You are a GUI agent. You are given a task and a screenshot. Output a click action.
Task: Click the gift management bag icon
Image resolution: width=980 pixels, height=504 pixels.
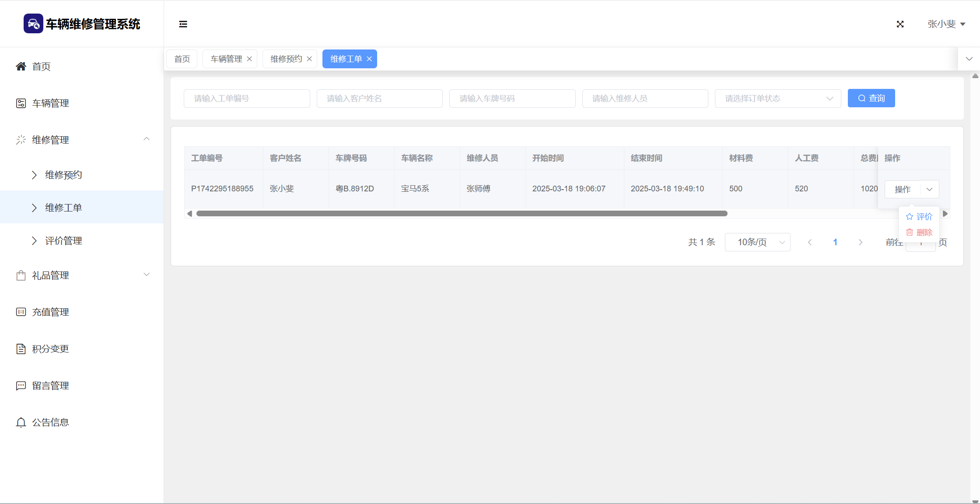[x=21, y=275]
